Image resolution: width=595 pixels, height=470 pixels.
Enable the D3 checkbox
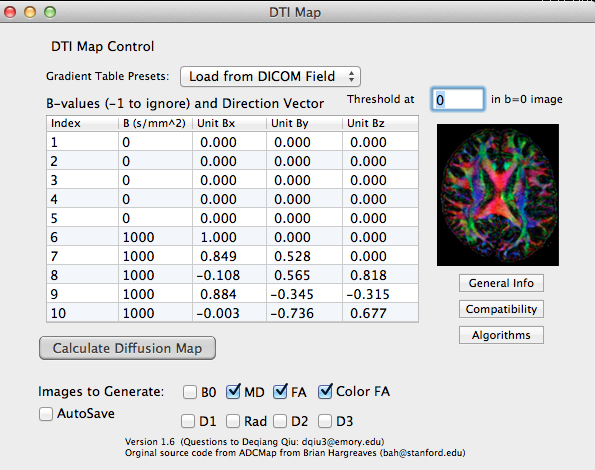325,421
